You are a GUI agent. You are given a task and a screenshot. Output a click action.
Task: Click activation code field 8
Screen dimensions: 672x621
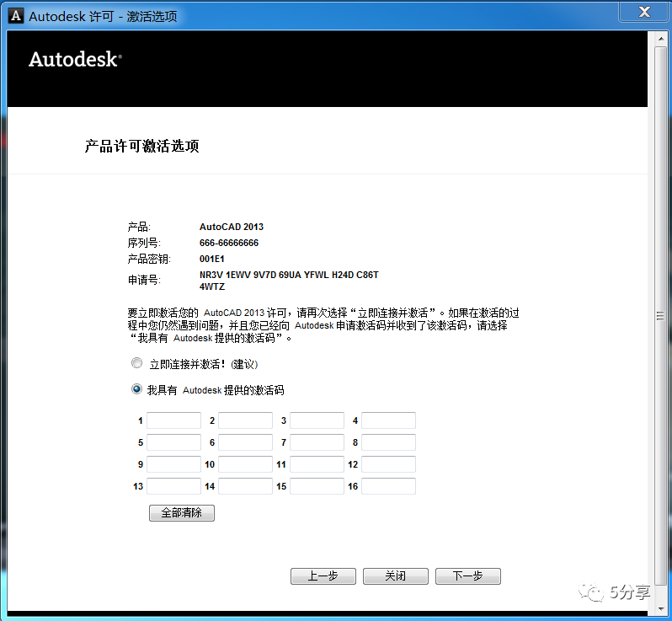pyautogui.click(x=389, y=442)
